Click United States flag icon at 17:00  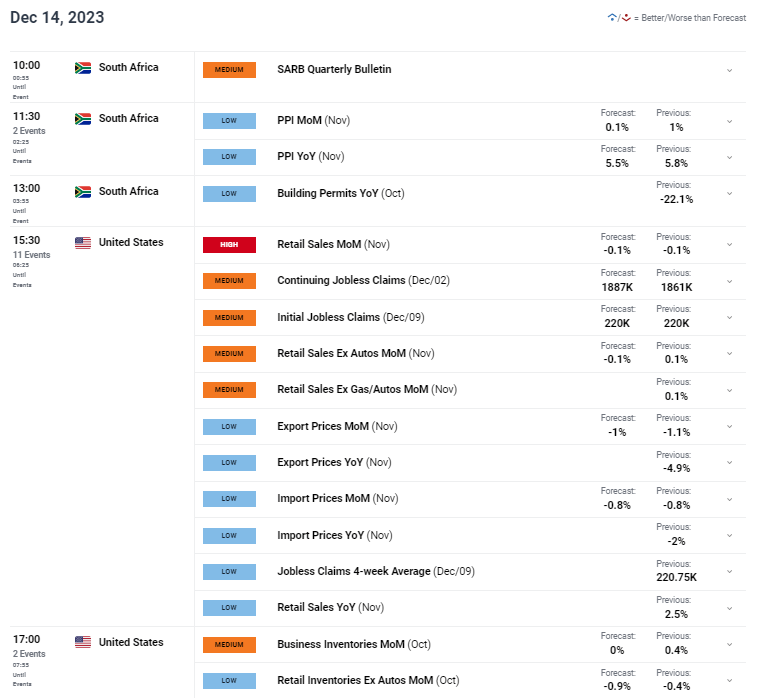pos(83,642)
